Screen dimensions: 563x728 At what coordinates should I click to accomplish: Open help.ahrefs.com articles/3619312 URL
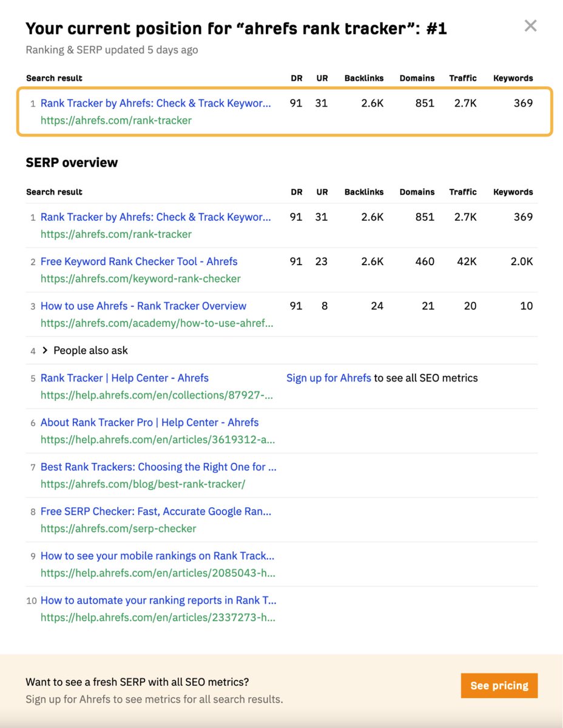coord(157,439)
